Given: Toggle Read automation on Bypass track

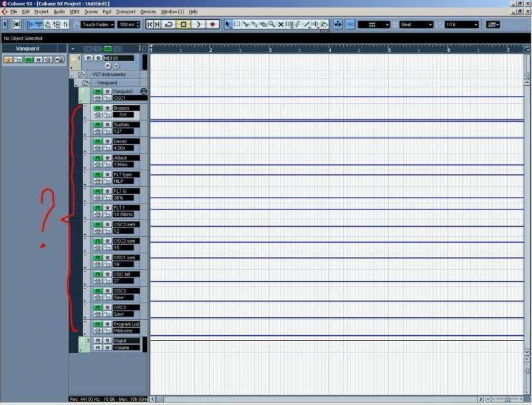Looking at the screenshot, I should 98,108.
